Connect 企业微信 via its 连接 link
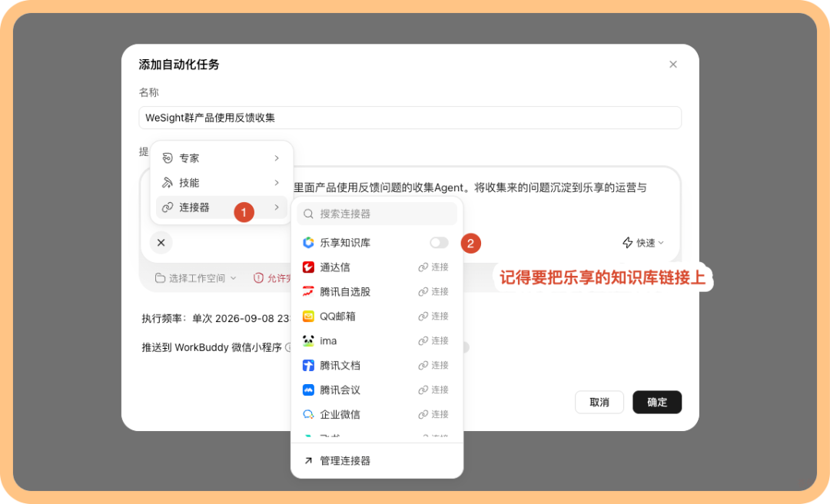This screenshot has width=830, height=504. pos(433,414)
